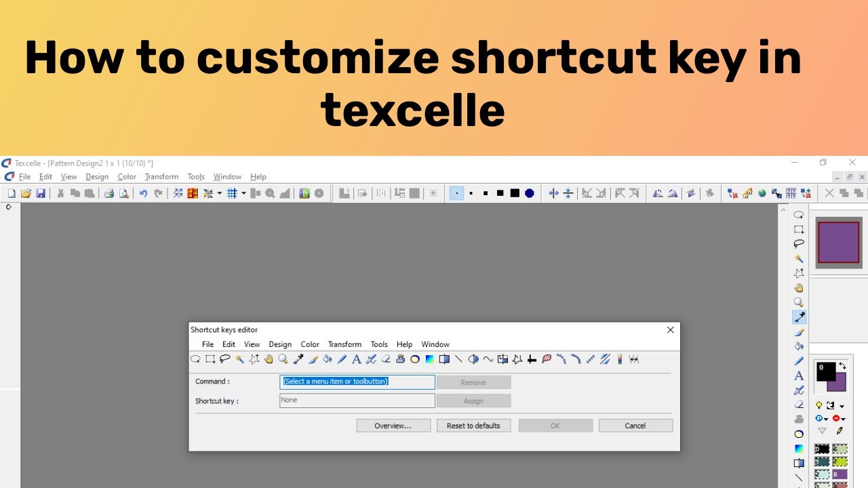Click the globe icon in main toolbar
This screenshot has height=488, width=868.
(x=762, y=193)
